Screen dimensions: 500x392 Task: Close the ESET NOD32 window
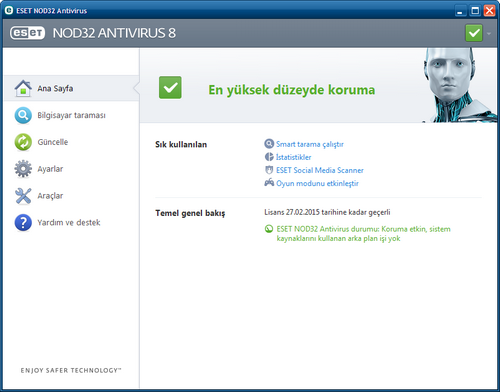tap(489, 11)
